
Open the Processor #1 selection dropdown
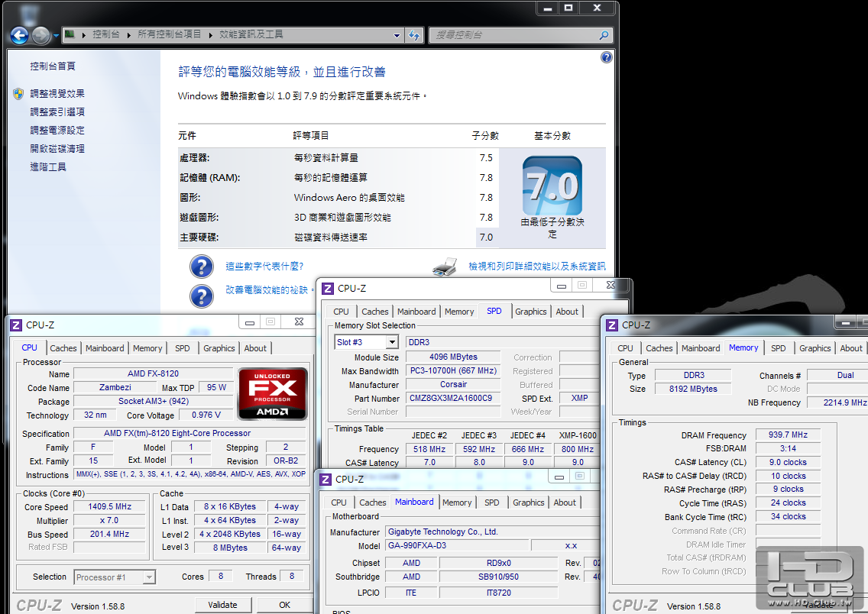[x=149, y=577]
